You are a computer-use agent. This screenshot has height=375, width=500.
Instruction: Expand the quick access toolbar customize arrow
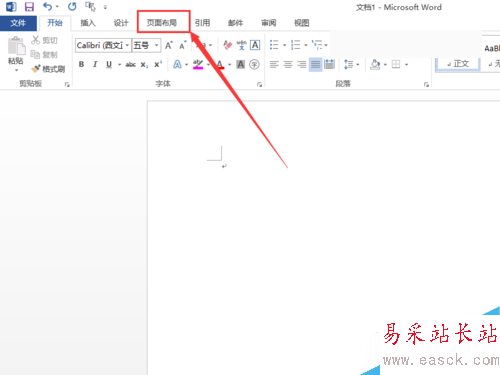pyautogui.click(x=105, y=7)
